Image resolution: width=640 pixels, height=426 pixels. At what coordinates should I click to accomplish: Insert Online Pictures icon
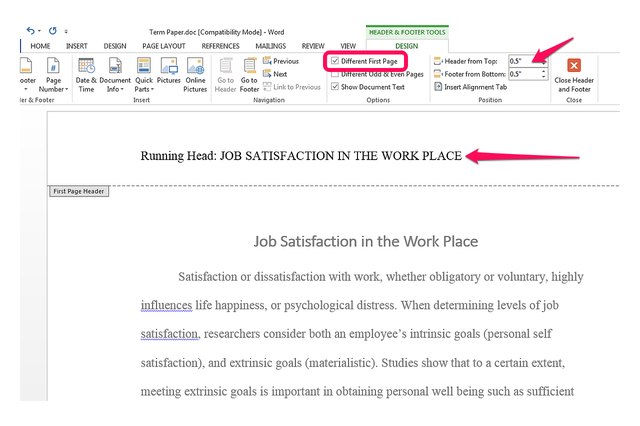(x=195, y=75)
